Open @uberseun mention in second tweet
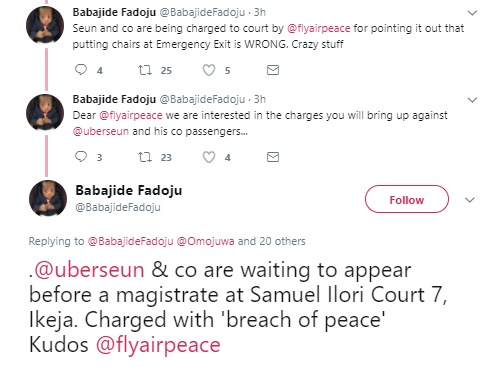This screenshot has height=367, width=496. [101, 131]
